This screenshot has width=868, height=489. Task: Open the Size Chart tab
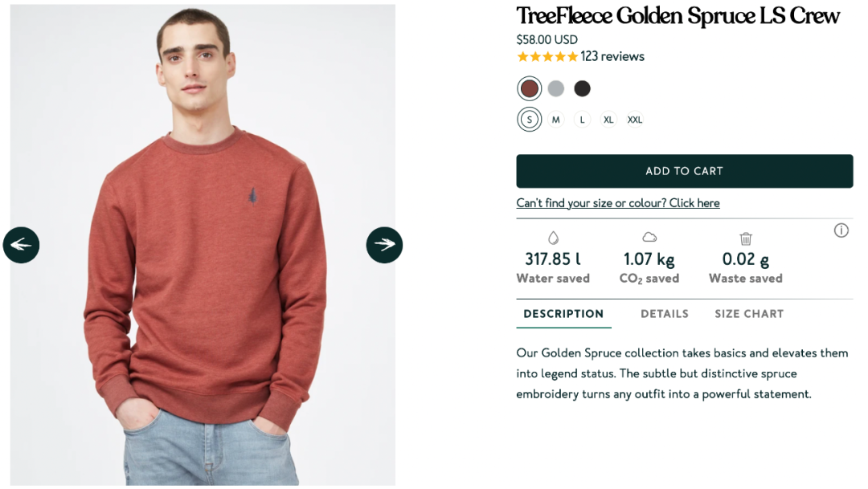(749, 314)
